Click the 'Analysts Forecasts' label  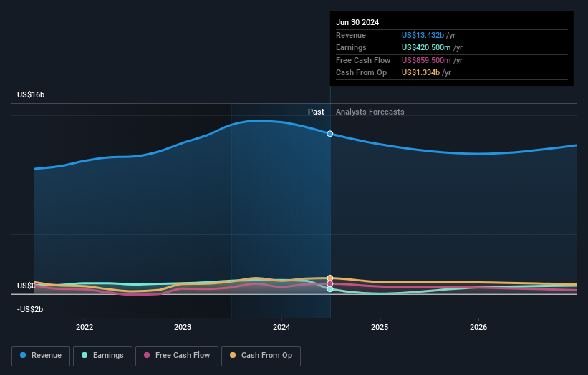tap(370, 112)
